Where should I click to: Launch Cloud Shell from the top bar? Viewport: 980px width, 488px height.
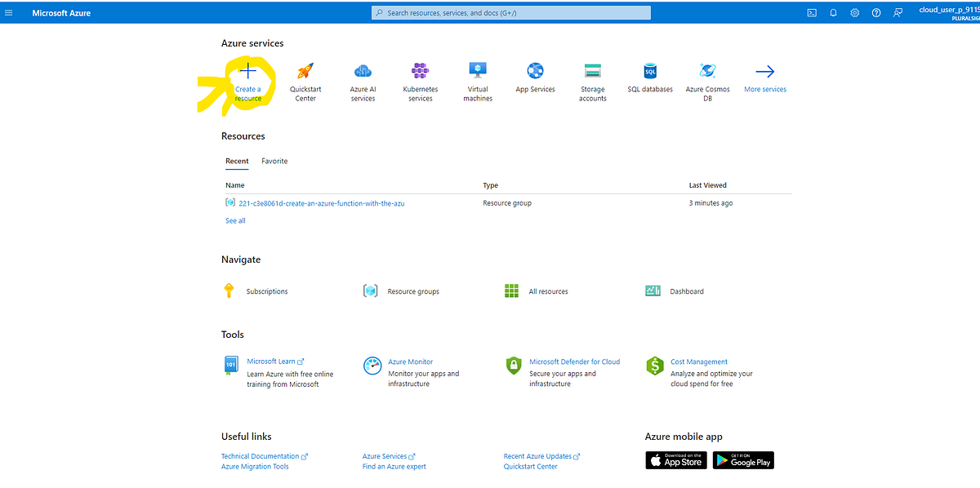tap(811, 12)
